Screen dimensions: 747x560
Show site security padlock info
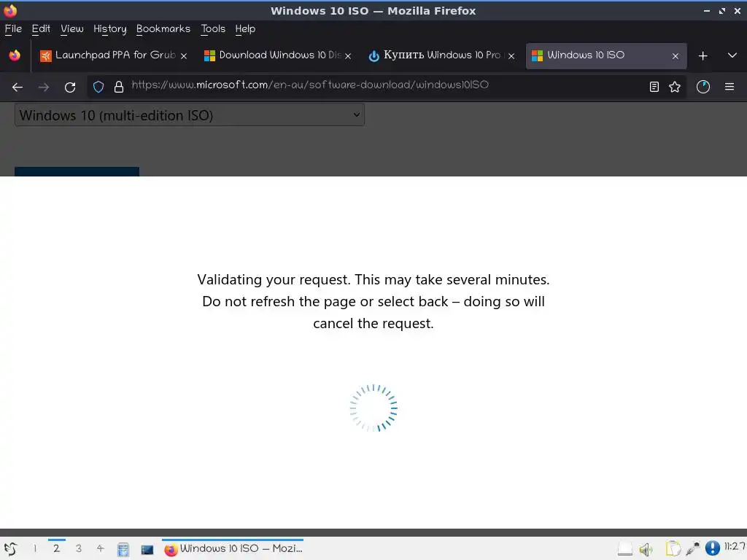point(119,87)
